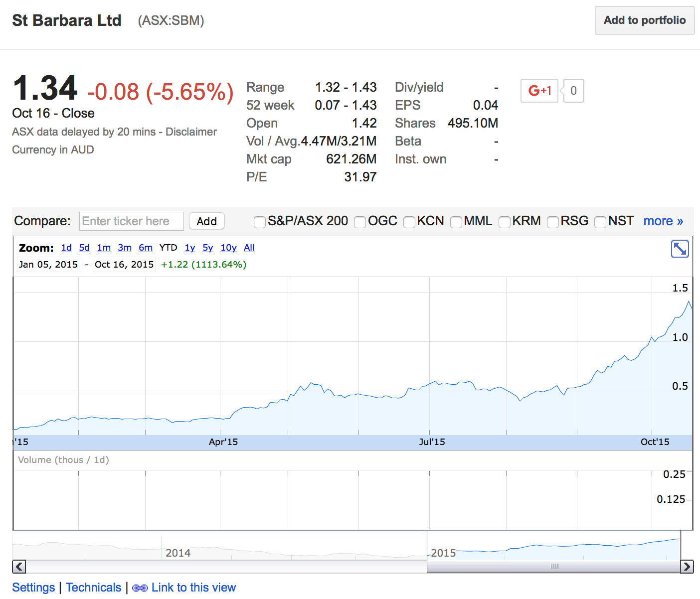The width and height of the screenshot is (700, 599).
Task: Tick the OGC comparison checkbox
Action: [x=360, y=222]
